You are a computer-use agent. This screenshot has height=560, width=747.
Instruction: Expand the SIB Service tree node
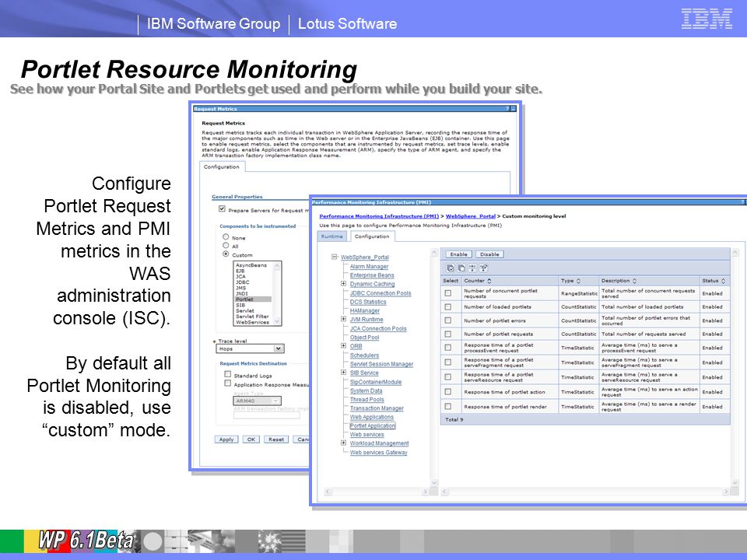click(x=343, y=373)
